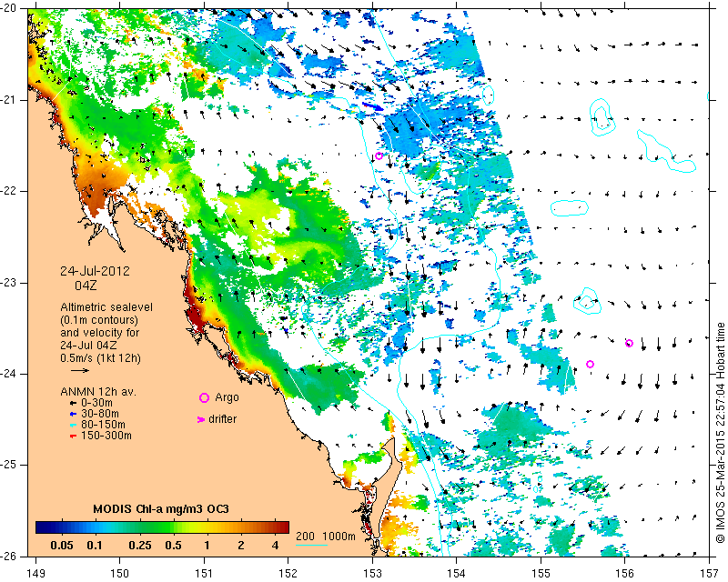Click the Argo float marker near 156°E, 23.7°S
The width and height of the screenshot is (728, 582).
point(629,344)
